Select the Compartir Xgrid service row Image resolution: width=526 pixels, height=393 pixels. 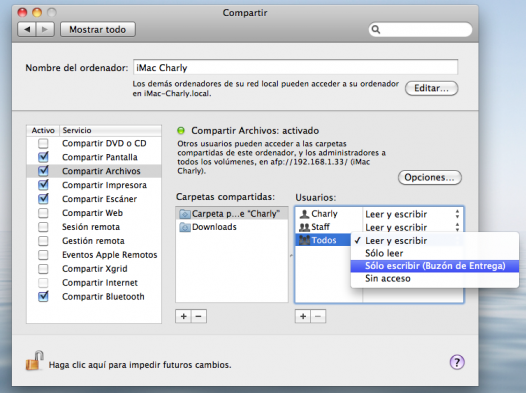click(94, 269)
